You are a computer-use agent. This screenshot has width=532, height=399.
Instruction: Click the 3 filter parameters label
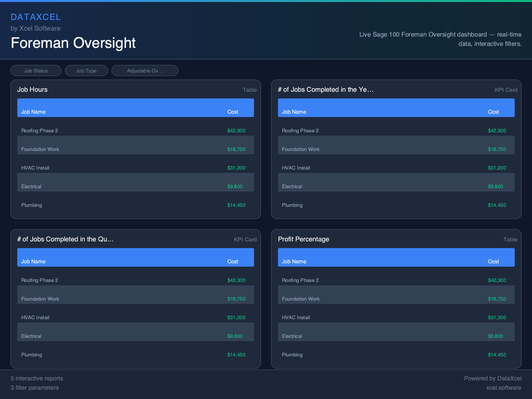[x=34, y=388]
